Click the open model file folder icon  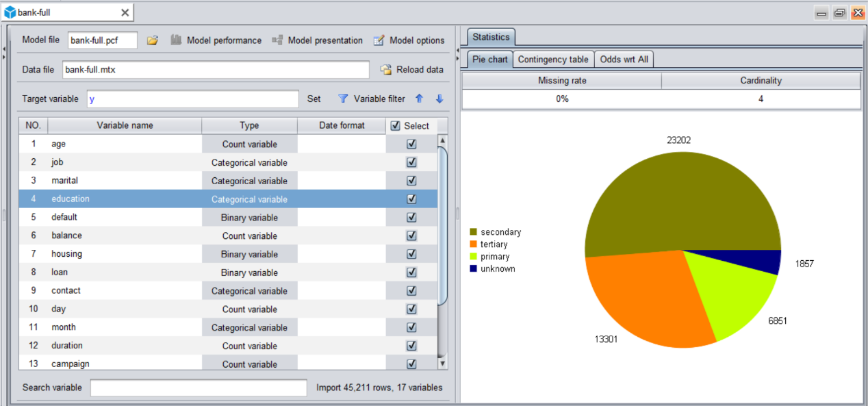click(x=153, y=40)
